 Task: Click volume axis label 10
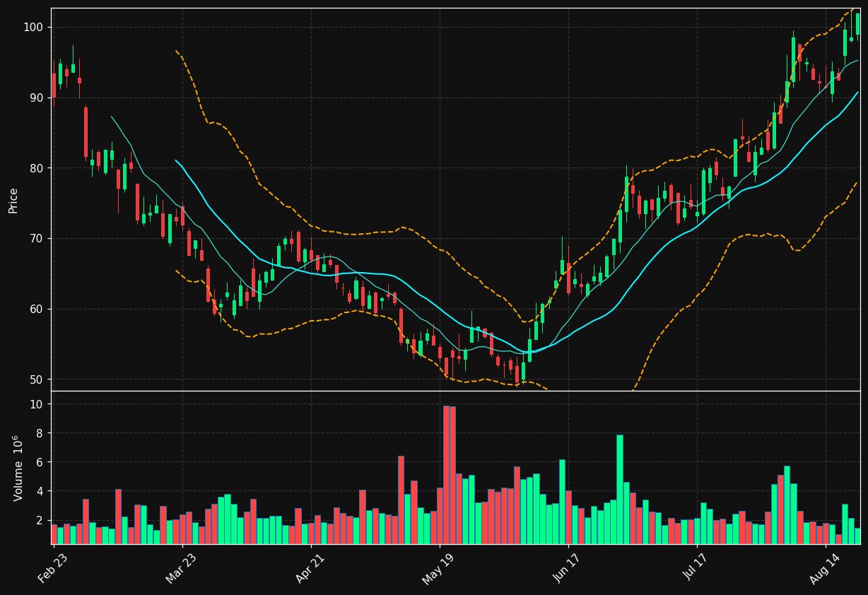(x=37, y=404)
